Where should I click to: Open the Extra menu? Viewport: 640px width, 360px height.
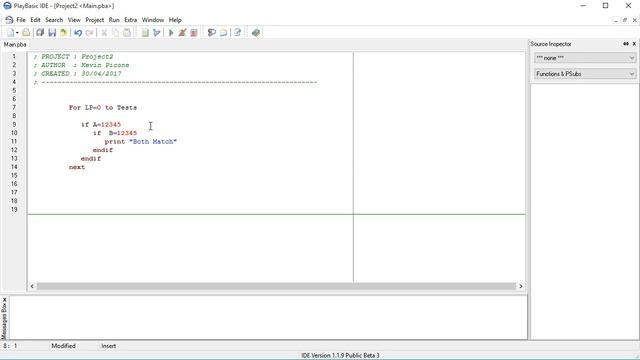(x=131, y=20)
